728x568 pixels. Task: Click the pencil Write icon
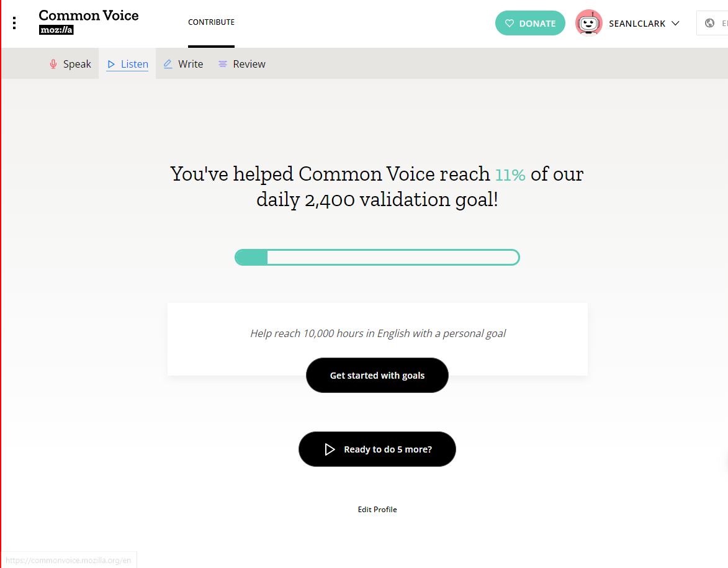[x=168, y=63]
